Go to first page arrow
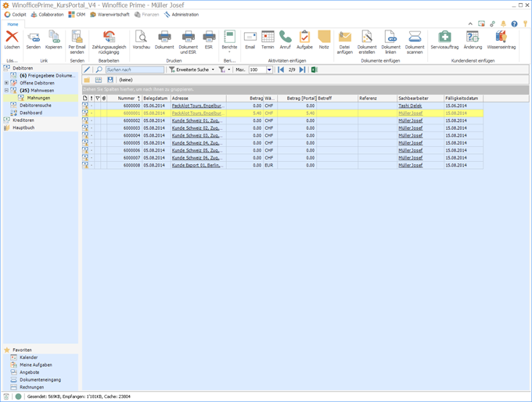Image resolution: width=532 pixels, height=402 pixels. (281, 70)
